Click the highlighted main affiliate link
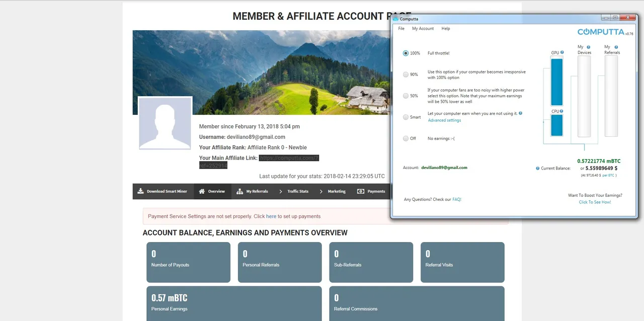Image resolution: width=644 pixels, height=321 pixels. pyautogui.click(x=289, y=158)
